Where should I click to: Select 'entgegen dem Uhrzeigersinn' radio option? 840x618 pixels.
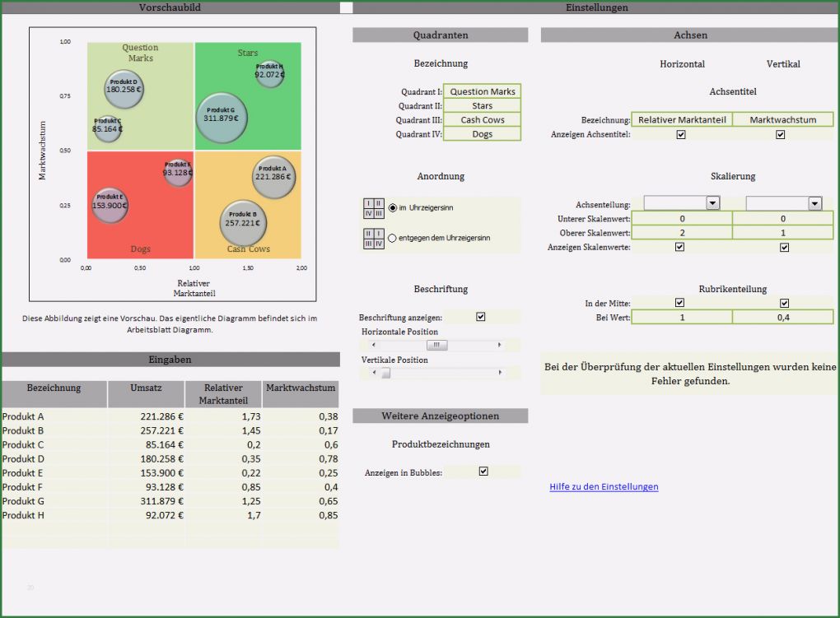[x=392, y=238]
